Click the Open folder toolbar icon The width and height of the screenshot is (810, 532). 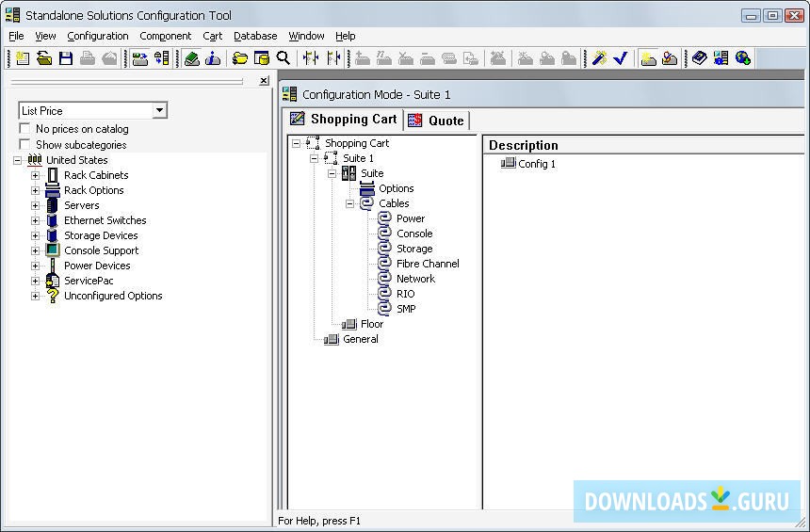pyautogui.click(x=43, y=58)
